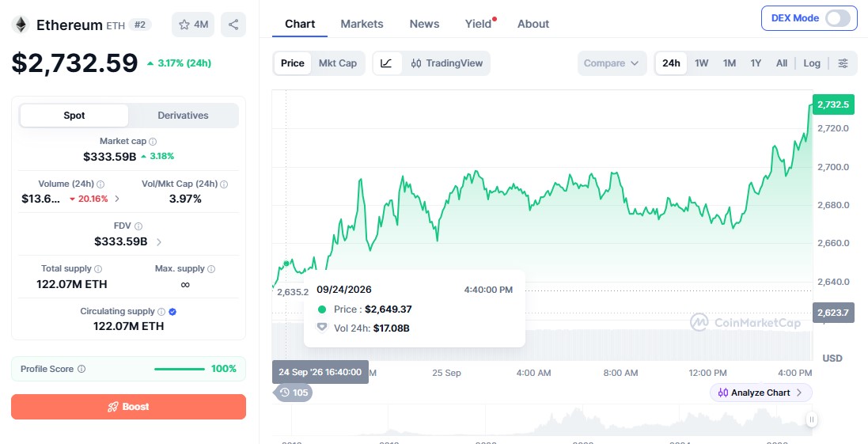The height and width of the screenshot is (444, 868).
Task: Click the verified circulating supply badge
Action: pos(172,312)
